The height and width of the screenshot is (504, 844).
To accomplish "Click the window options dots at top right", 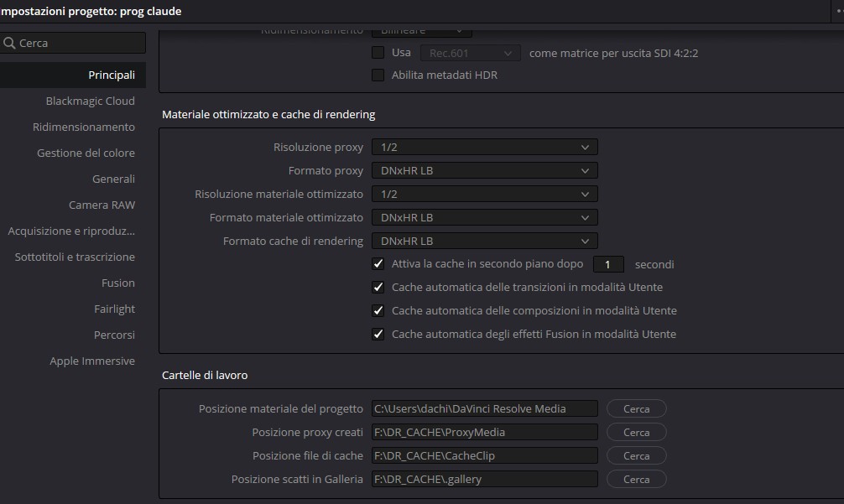I will click(x=839, y=11).
